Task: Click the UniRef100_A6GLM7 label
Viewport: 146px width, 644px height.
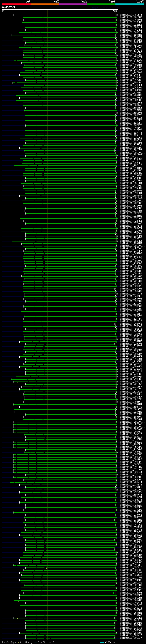Action: pyautogui.click(x=131, y=42)
